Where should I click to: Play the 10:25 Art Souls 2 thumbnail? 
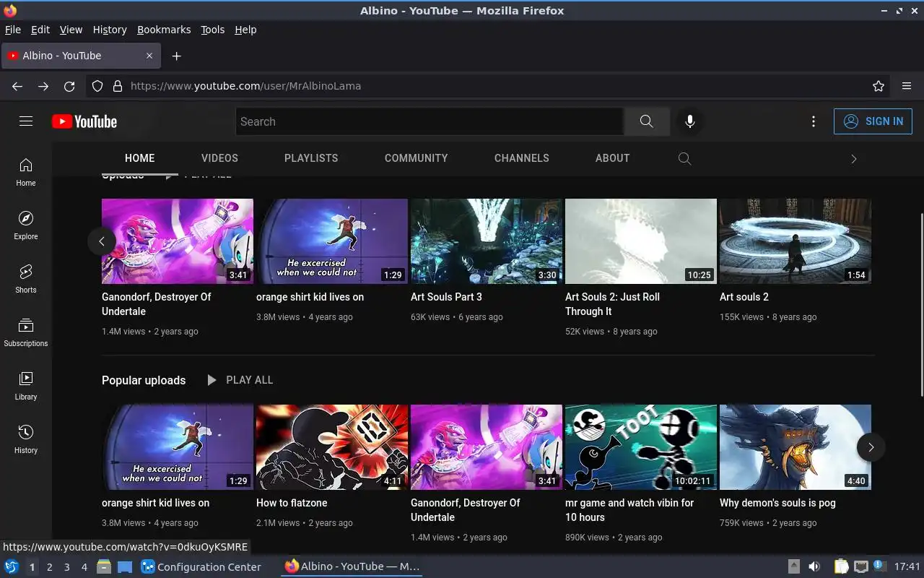[641, 241]
